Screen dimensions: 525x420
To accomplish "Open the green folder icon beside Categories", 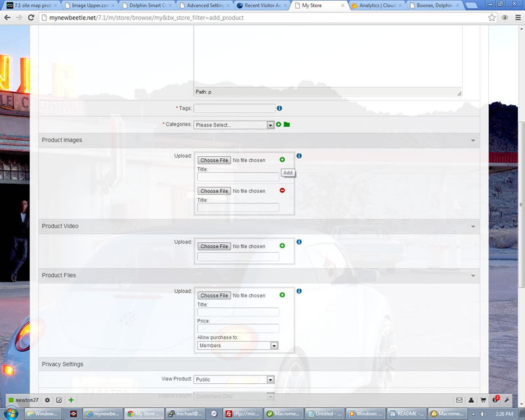I will point(287,124).
